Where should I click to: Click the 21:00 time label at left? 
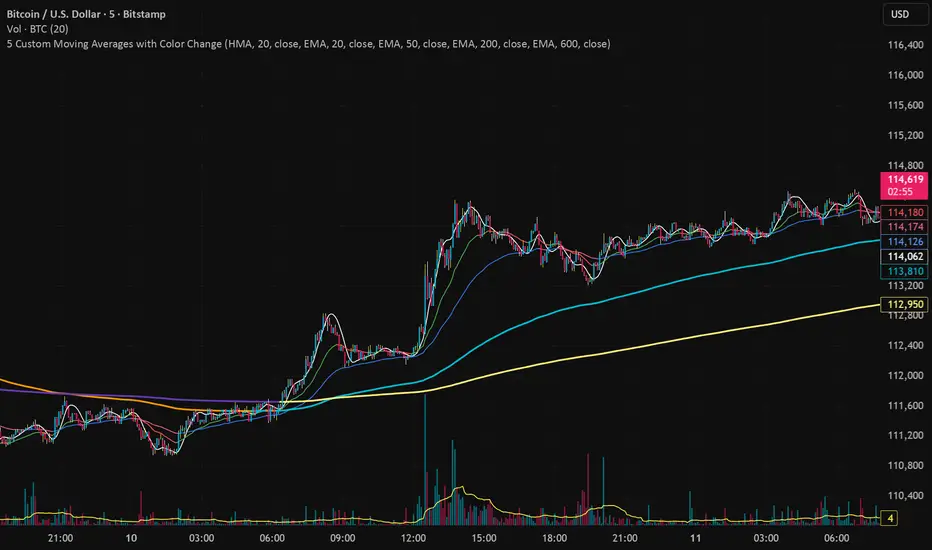[61, 538]
